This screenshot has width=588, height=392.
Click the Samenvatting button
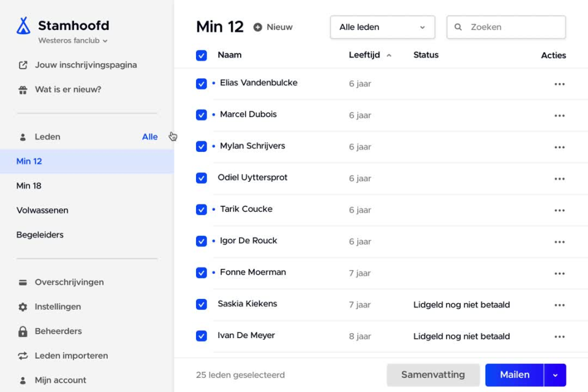click(x=433, y=375)
